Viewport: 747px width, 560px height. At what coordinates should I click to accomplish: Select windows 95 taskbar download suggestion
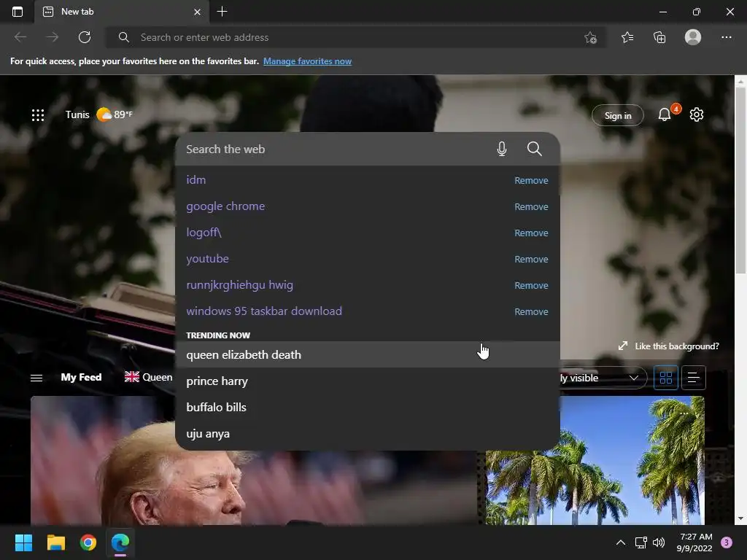click(x=264, y=311)
